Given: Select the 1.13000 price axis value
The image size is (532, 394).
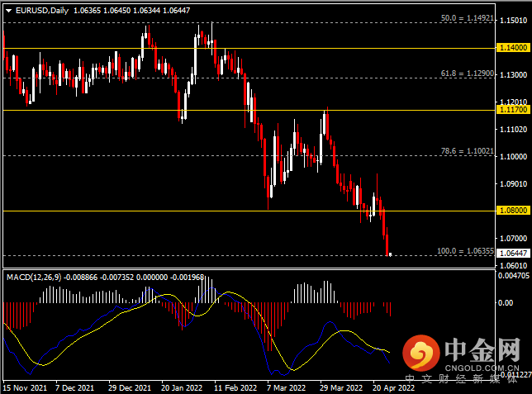Looking at the screenshot, I should click(x=513, y=74).
